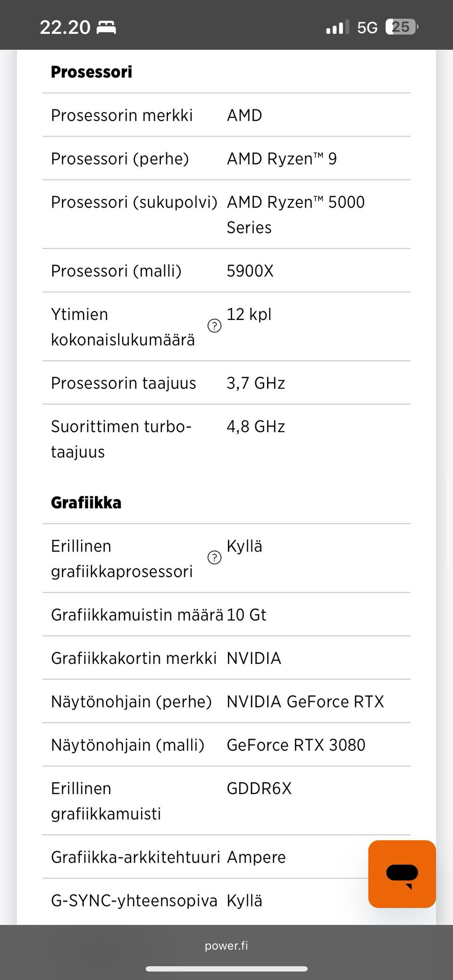The height and width of the screenshot is (980, 453).
Task: Tap the GeForce RTX 3080 value
Action: coord(296,745)
